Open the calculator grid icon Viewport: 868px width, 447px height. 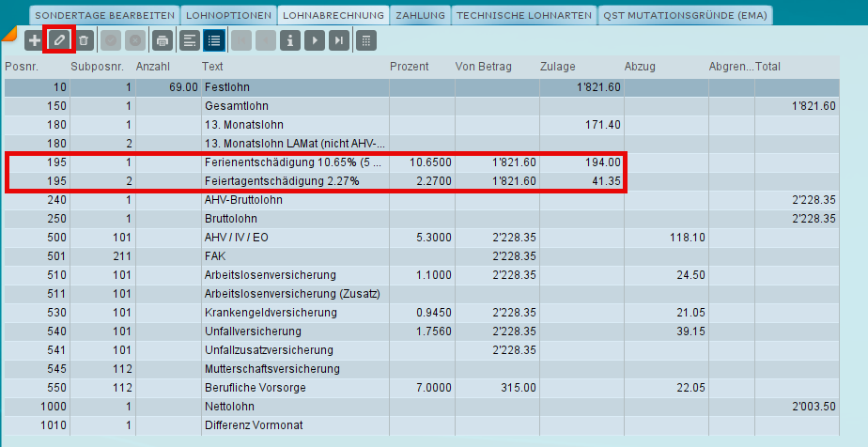pyautogui.click(x=366, y=40)
